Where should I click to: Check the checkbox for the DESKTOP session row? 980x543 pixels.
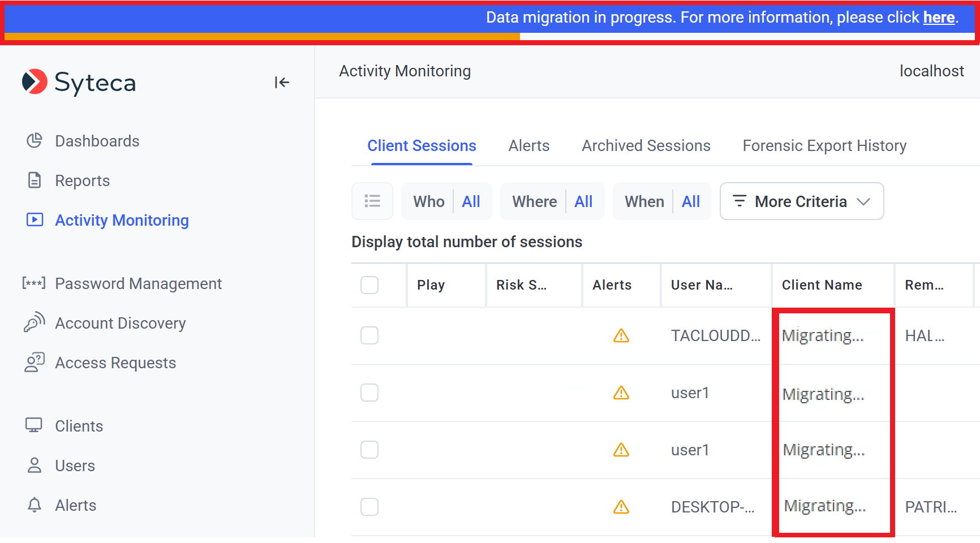tap(369, 507)
